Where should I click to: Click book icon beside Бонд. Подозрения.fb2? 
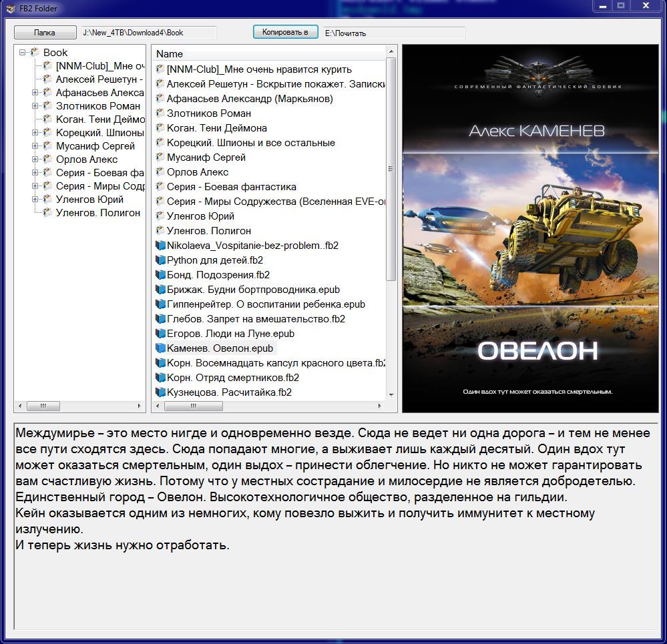[x=160, y=275]
